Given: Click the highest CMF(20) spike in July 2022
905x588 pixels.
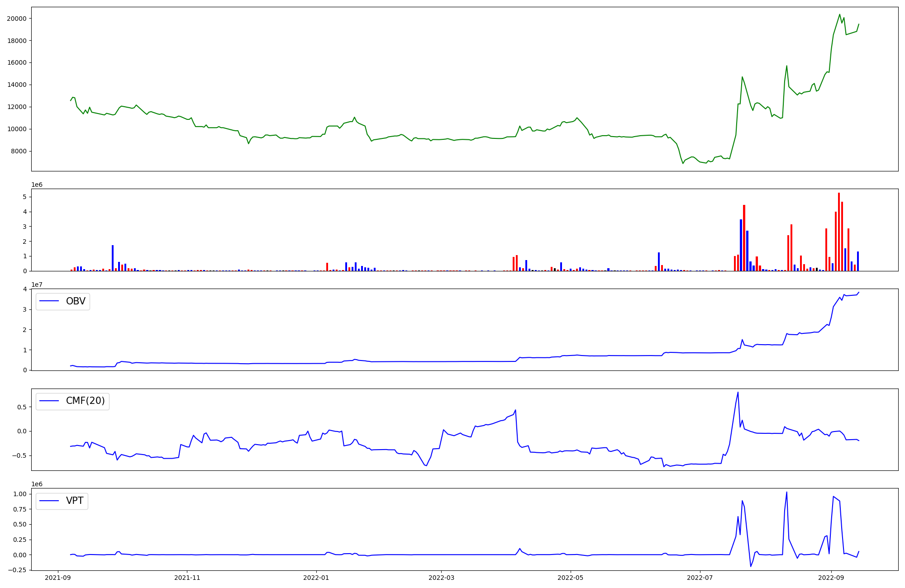Looking at the screenshot, I should [x=738, y=393].
